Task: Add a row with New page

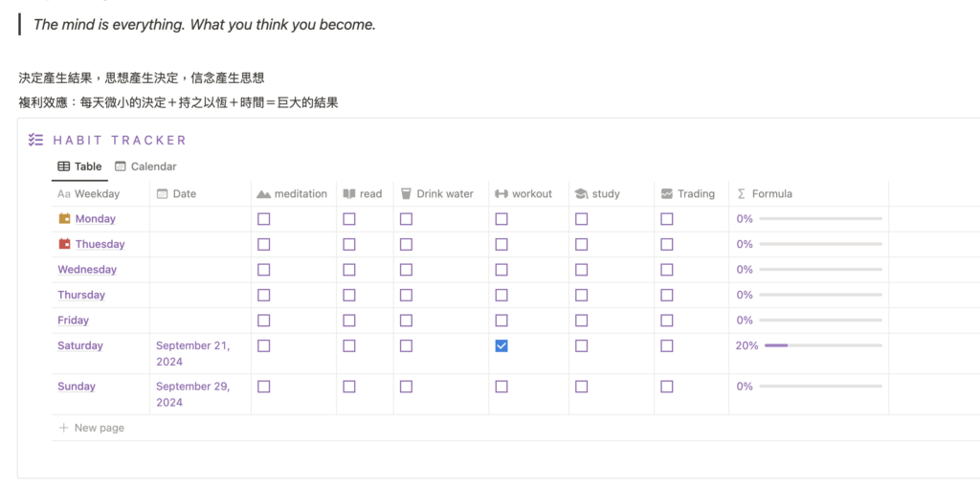Action: pos(91,428)
